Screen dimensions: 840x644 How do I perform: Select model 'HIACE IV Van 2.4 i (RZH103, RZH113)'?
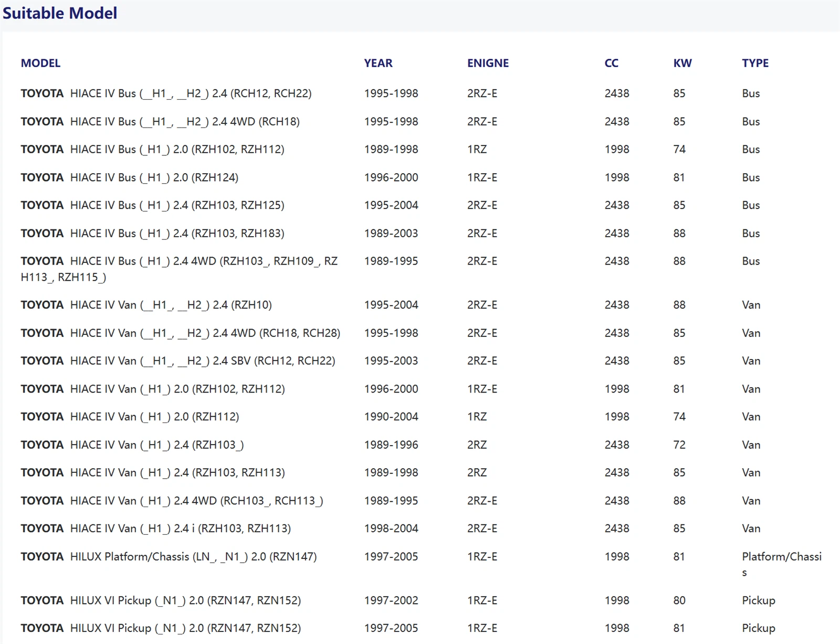pyautogui.click(x=155, y=529)
